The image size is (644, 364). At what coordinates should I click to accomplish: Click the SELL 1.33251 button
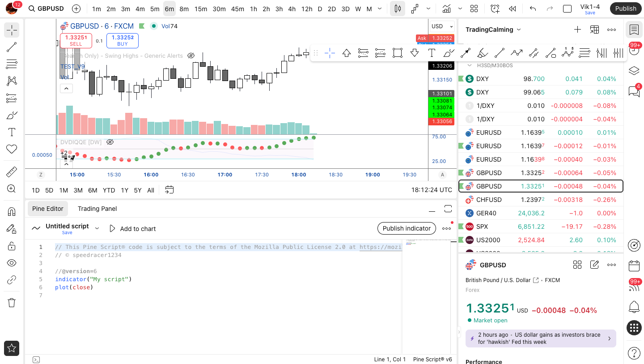(76, 41)
